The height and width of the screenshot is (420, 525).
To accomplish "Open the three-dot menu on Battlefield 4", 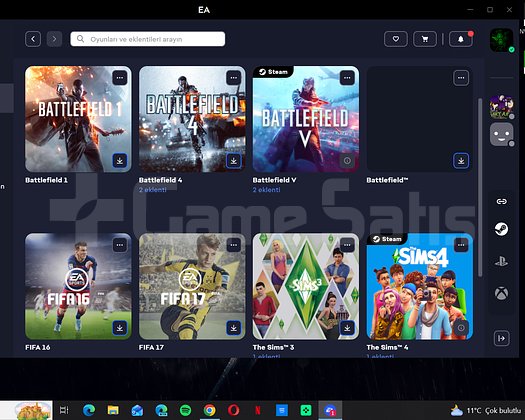I will (233, 78).
